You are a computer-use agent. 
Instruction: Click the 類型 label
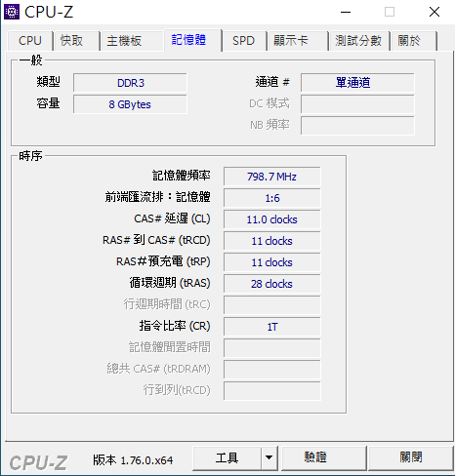click(x=48, y=82)
